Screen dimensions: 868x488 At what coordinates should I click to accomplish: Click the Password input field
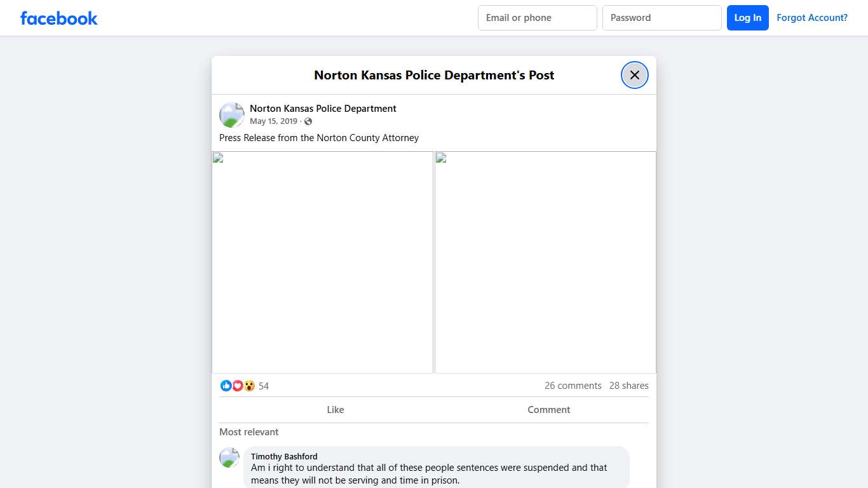point(661,18)
